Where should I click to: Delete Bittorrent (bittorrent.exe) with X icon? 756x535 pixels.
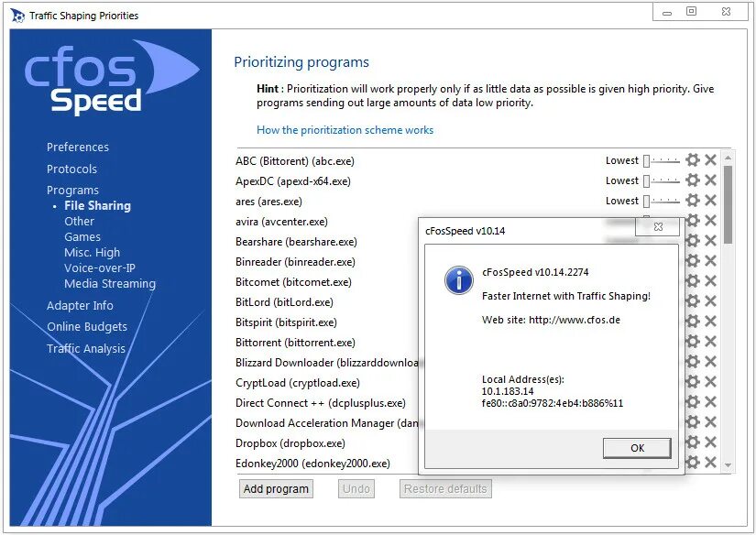pos(710,341)
